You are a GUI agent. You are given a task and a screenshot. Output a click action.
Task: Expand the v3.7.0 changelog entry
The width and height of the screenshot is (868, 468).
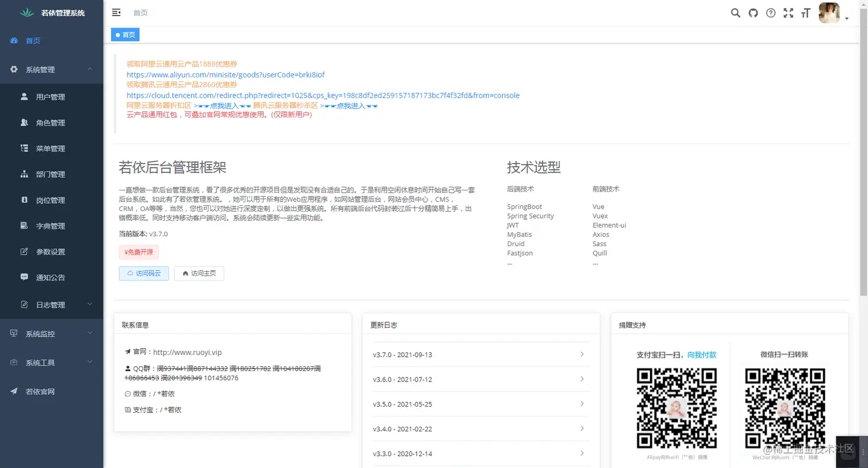tap(480, 354)
